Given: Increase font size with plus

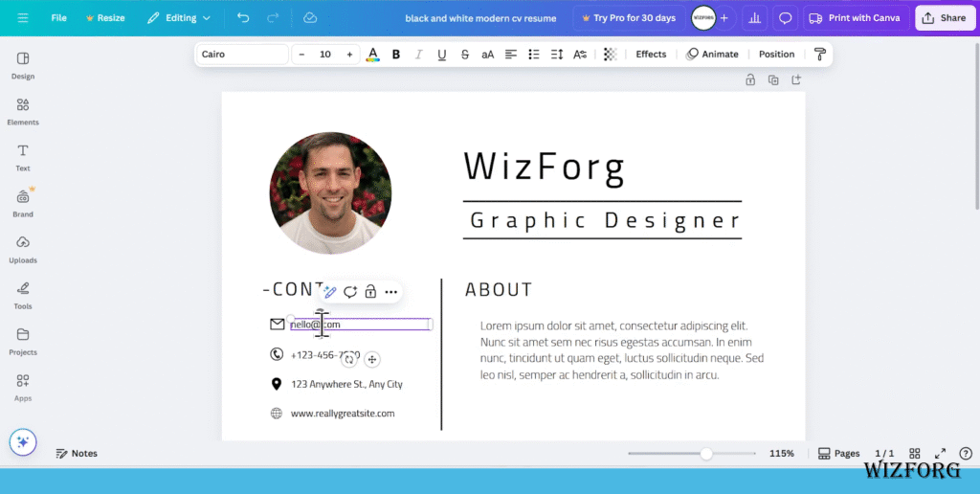Looking at the screenshot, I should coord(349,55).
